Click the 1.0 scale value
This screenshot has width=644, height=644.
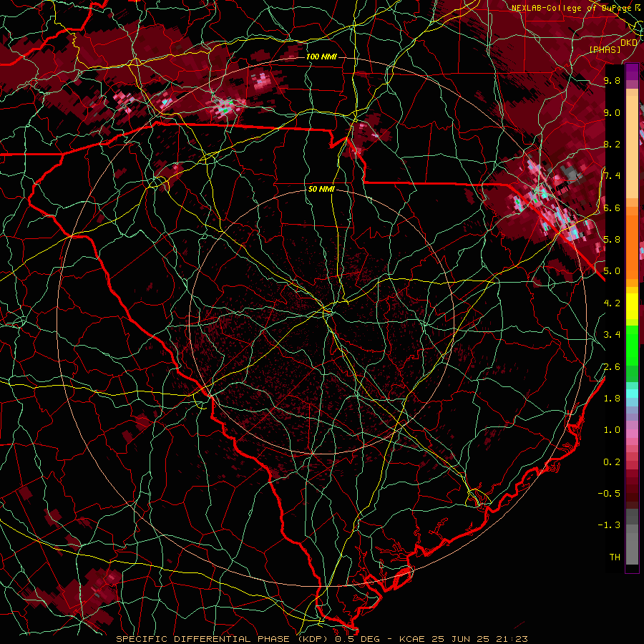click(612, 430)
